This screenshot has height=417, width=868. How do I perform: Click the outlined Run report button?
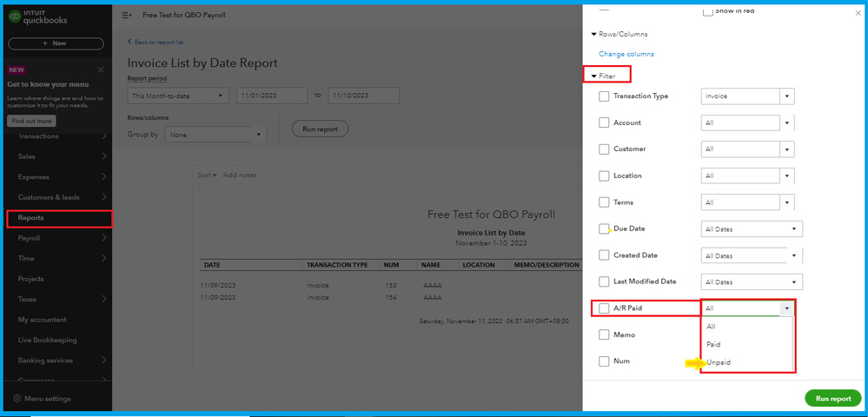[320, 129]
